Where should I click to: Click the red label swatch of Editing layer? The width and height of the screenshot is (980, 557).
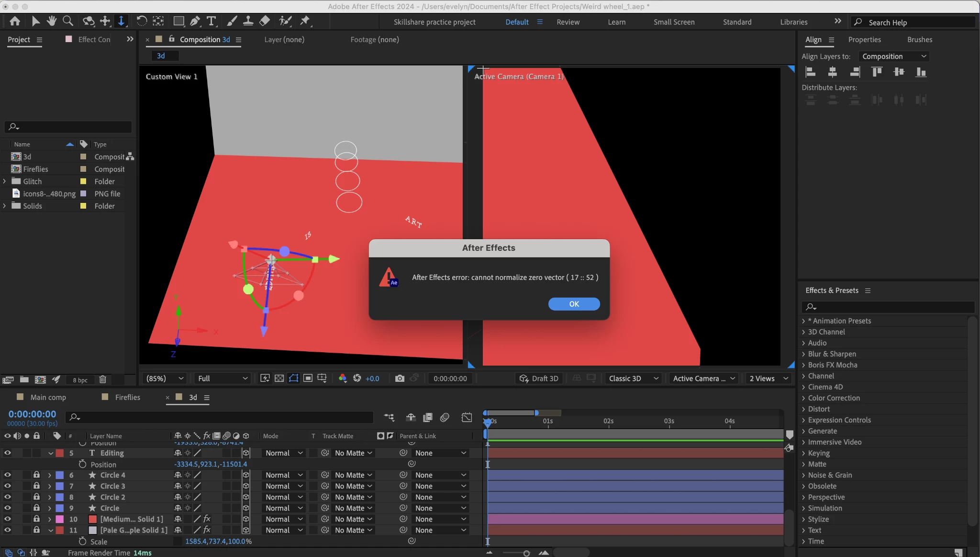tap(60, 453)
